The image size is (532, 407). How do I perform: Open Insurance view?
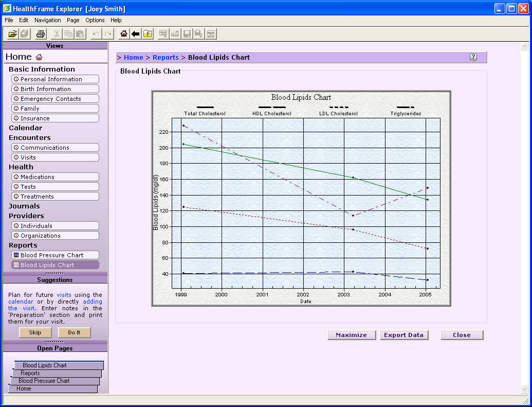coord(56,118)
